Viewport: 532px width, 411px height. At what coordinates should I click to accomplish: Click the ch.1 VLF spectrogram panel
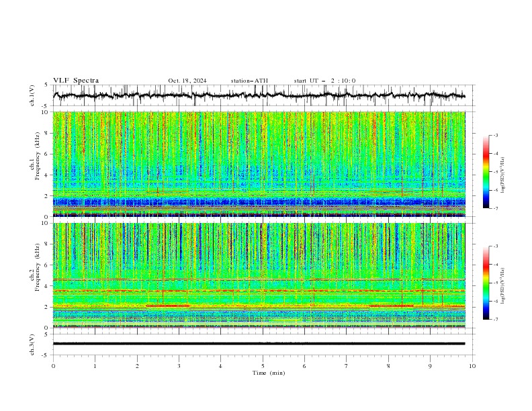pyautogui.click(x=259, y=164)
